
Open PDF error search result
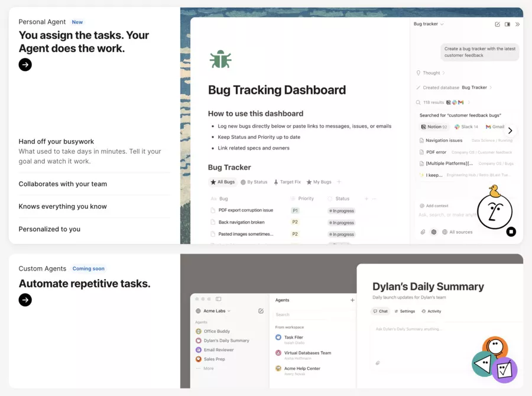466,152
